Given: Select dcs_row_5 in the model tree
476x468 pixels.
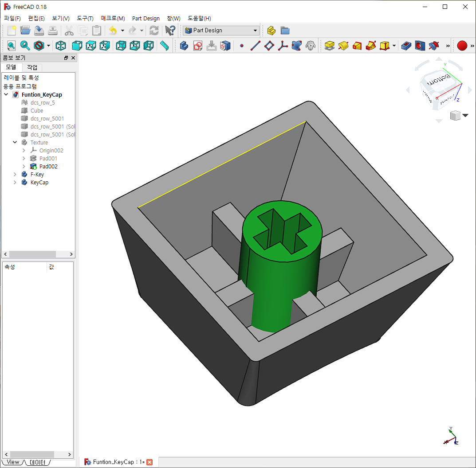Looking at the screenshot, I should (43, 102).
